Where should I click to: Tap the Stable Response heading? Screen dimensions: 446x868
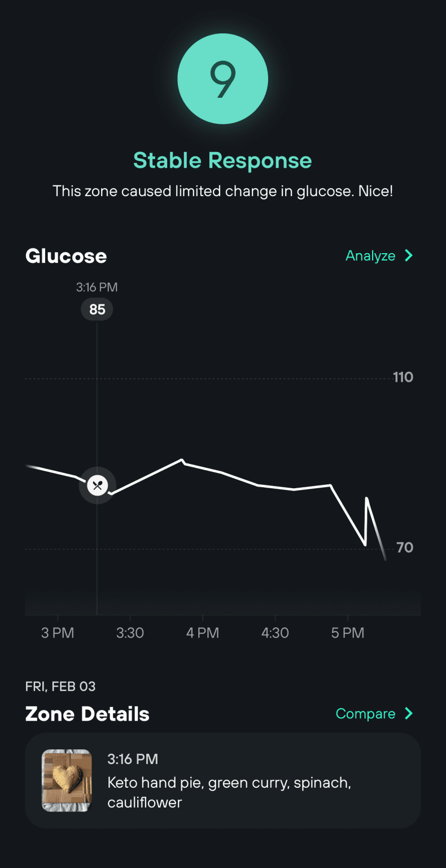222,160
